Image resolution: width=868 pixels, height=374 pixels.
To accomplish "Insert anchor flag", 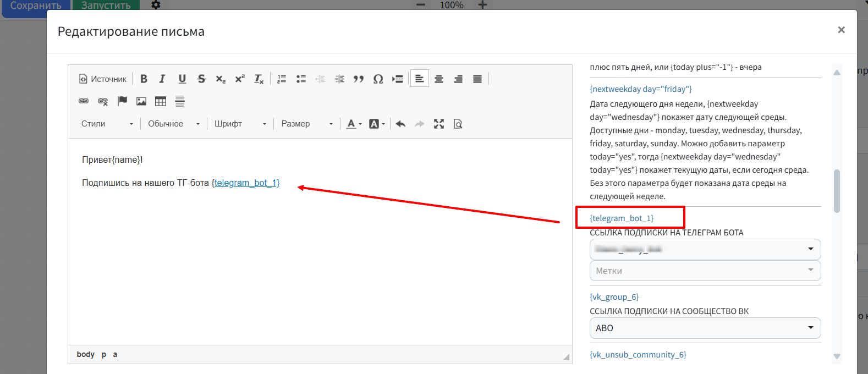I will (122, 101).
